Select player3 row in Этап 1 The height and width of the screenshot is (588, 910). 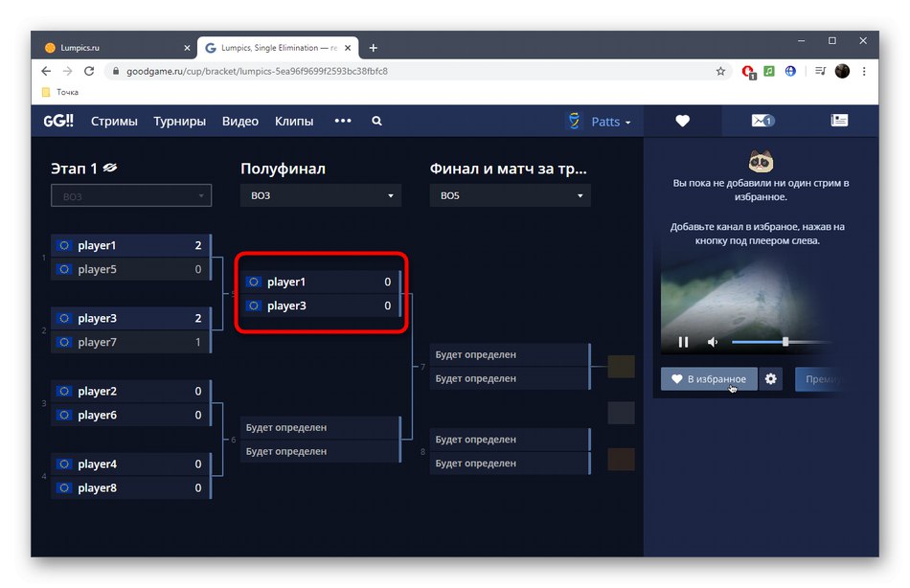tap(130, 318)
